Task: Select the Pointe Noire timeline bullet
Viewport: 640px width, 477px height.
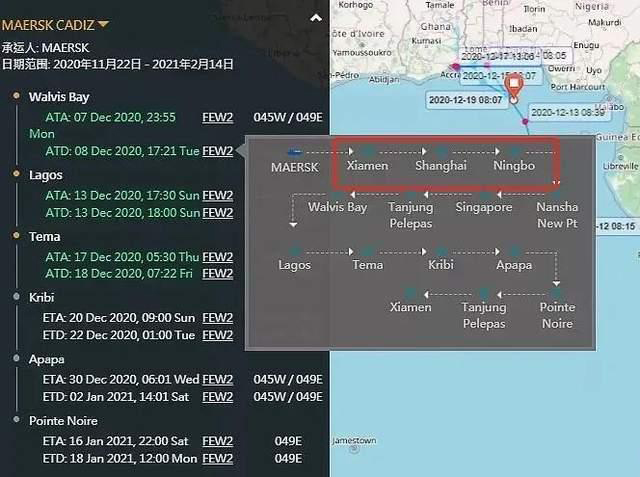Action: coord(16,419)
